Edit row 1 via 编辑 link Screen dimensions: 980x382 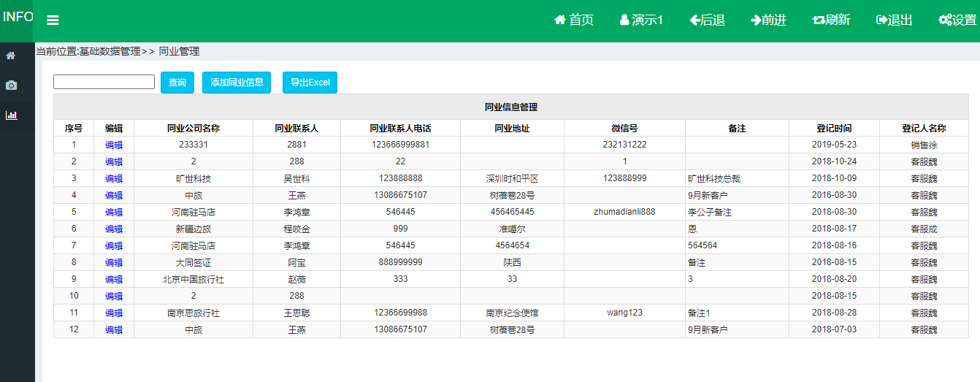click(114, 145)
